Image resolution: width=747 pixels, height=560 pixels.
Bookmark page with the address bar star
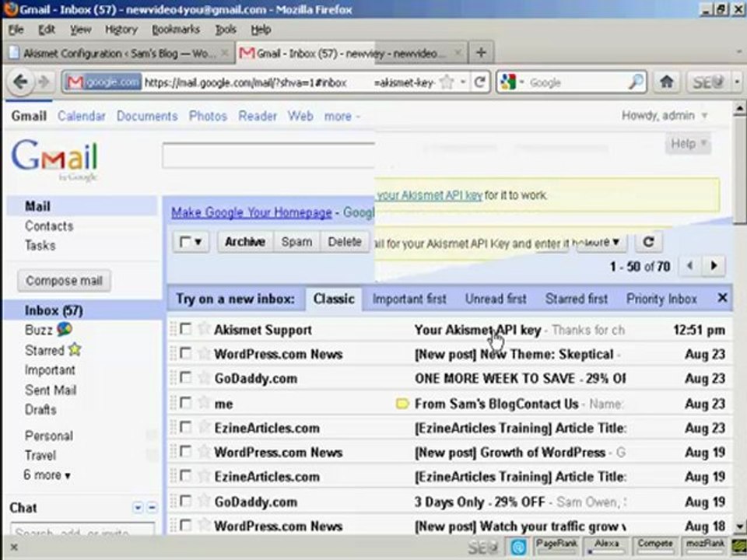pos(447,82)
